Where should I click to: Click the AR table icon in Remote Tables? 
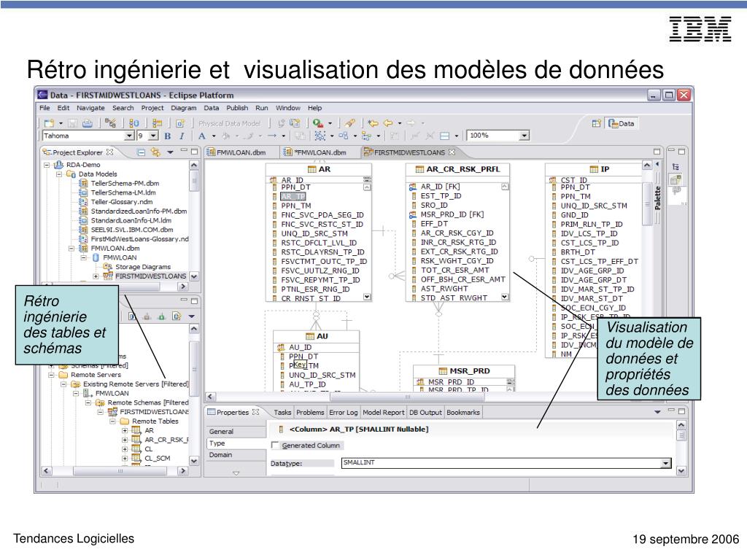136,430
